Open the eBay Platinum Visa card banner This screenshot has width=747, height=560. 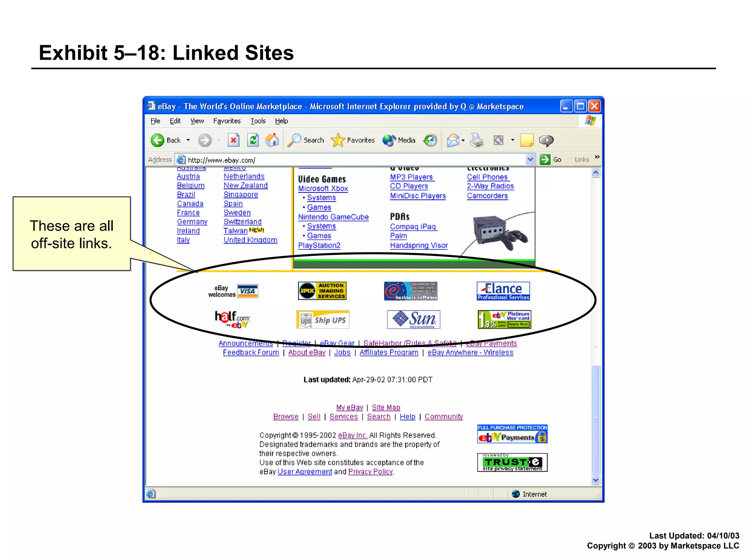(504, 319)
